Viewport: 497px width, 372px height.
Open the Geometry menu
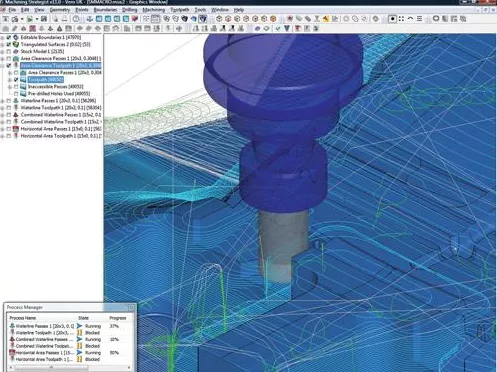pos(60,10)
